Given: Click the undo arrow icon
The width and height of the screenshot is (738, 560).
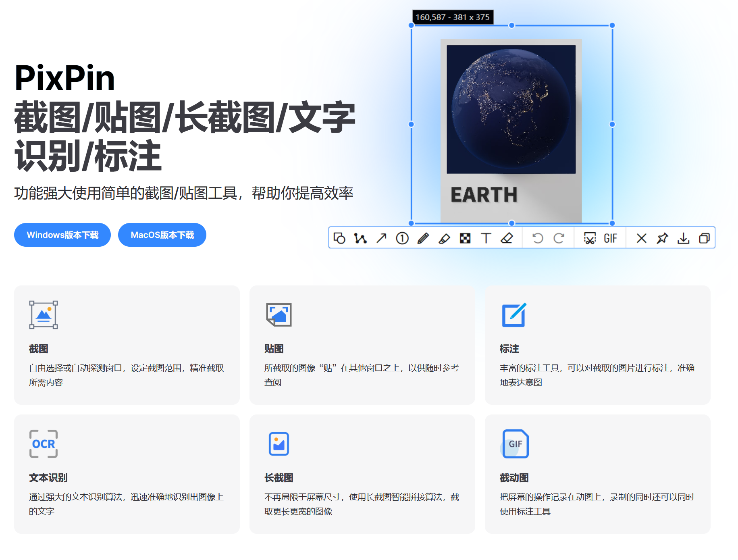Looking at the screenshot, I should tap(538, 238).
